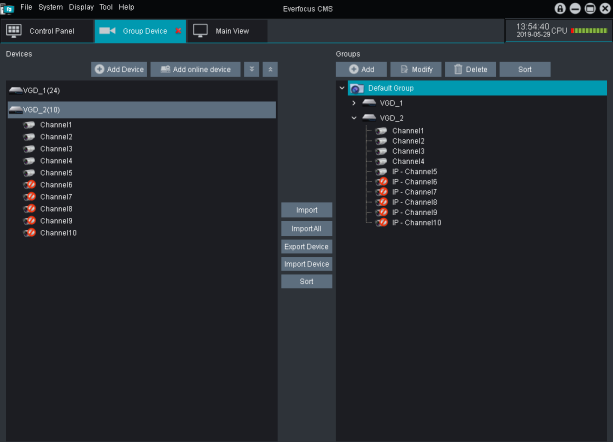Select Channel7 in the Devices list
Screen dimensions: 613x442
(56, 197)
